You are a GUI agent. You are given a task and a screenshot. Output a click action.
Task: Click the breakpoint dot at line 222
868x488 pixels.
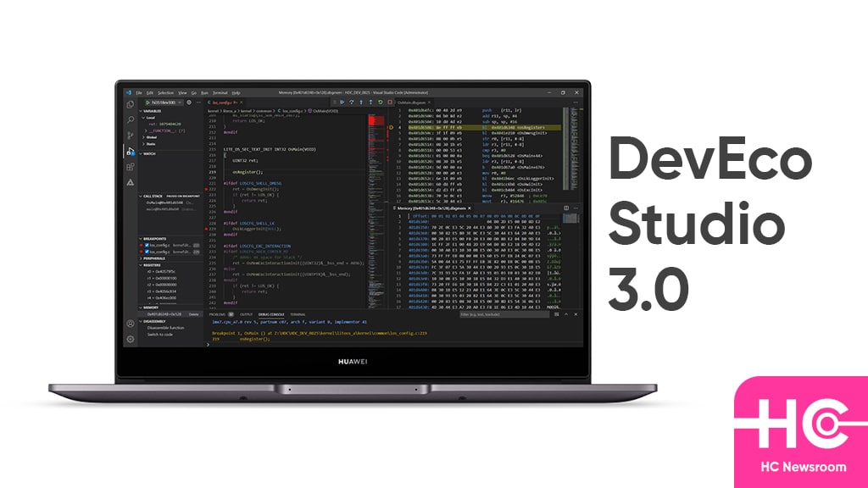click(x=207, y=189)
